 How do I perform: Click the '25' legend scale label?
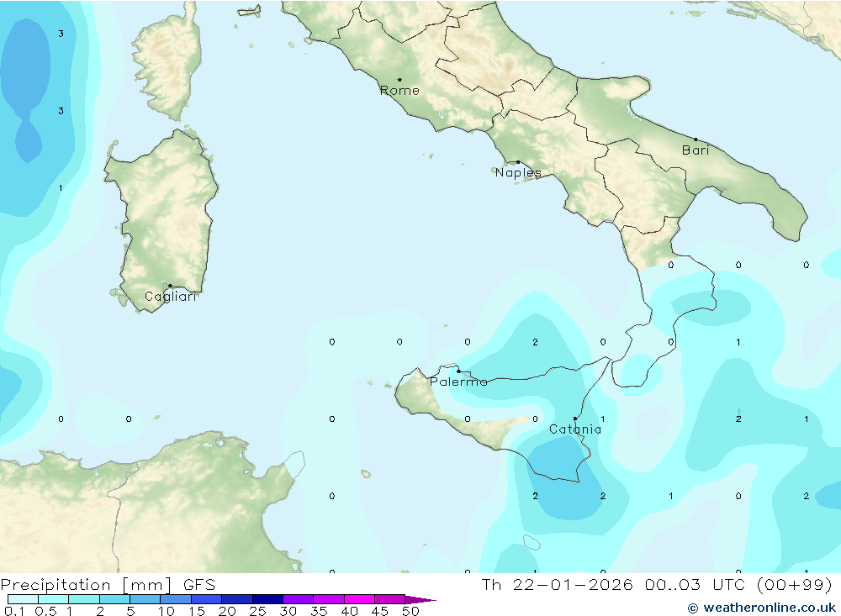click(x=258, y=611)
